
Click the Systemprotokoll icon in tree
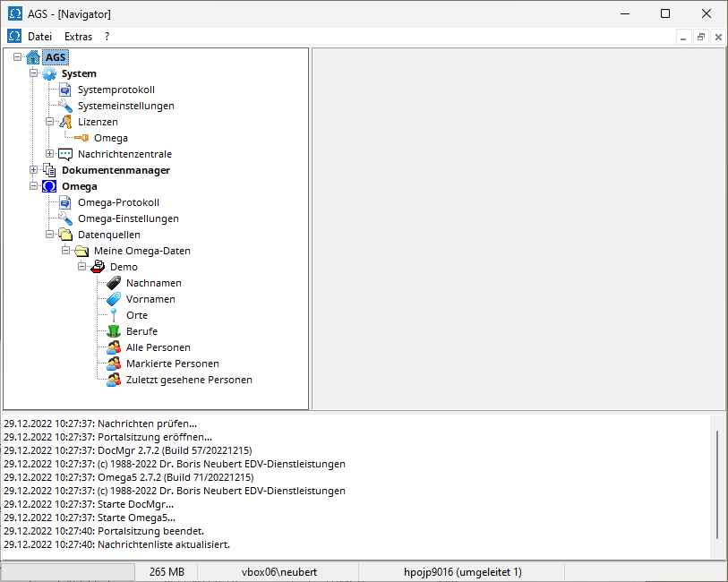pos(65,90)
